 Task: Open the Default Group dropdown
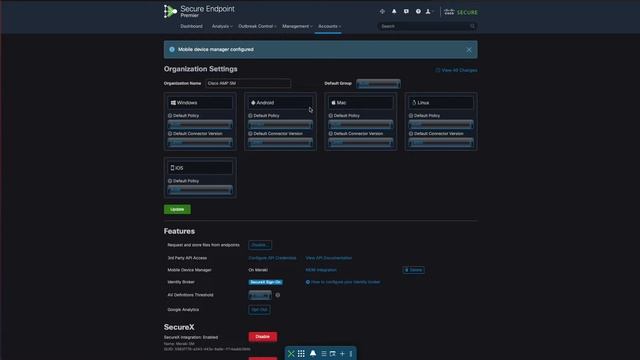coord(378,84)
